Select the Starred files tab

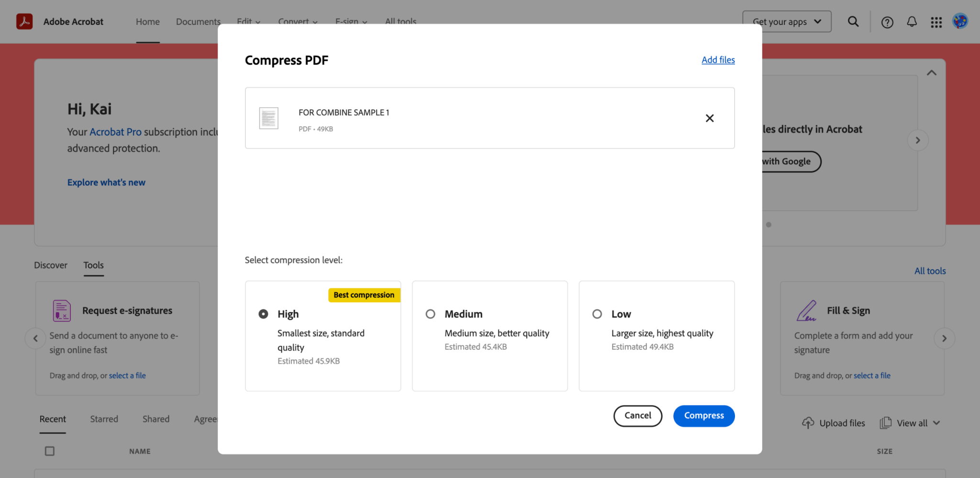(x=104, y=419)
